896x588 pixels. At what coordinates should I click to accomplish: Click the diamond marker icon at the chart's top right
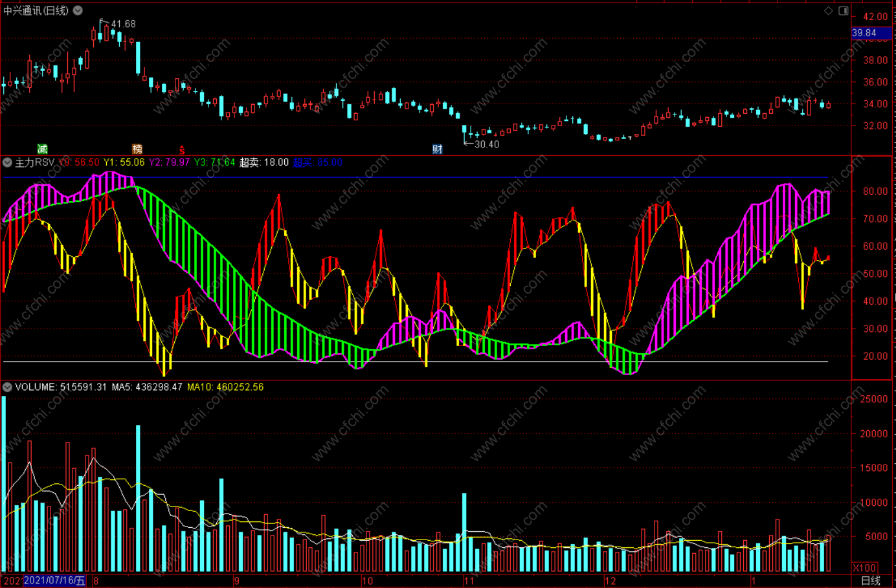tap(828, 10)
